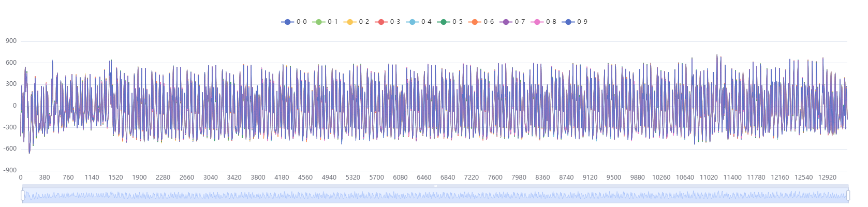Click the right data zoom slider handle

(x=848, y=195)
